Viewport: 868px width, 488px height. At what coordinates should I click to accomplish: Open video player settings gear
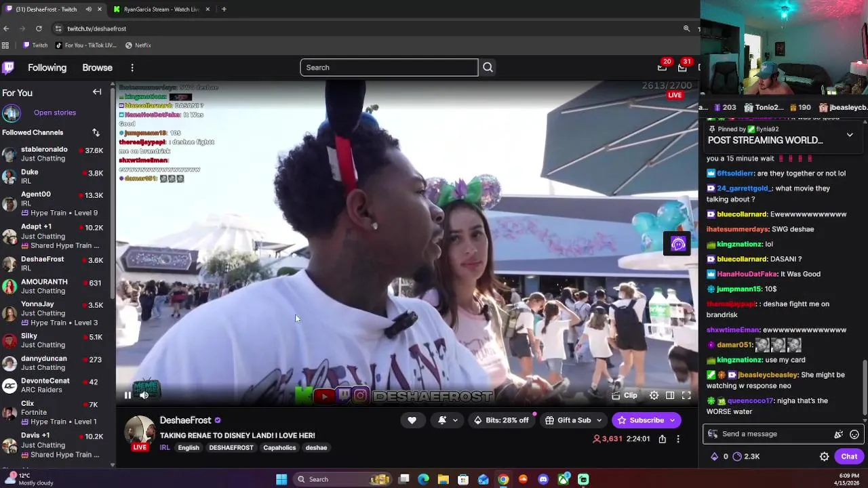tap(654, 396)
